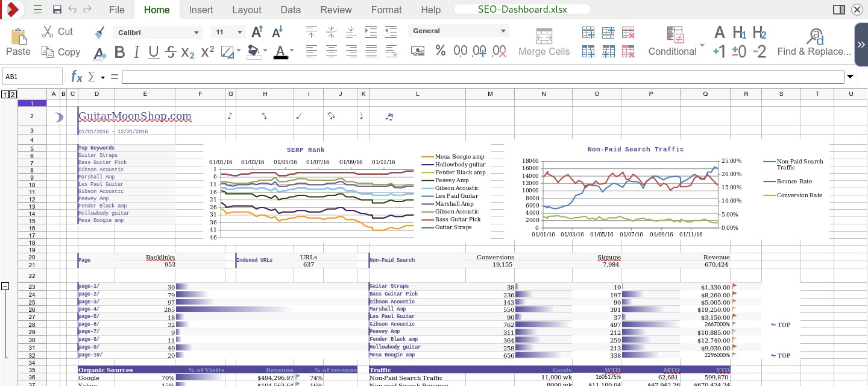Align cell content to bottom
The width and height of the screenshot is (868, 386).
tap(351, 32)
